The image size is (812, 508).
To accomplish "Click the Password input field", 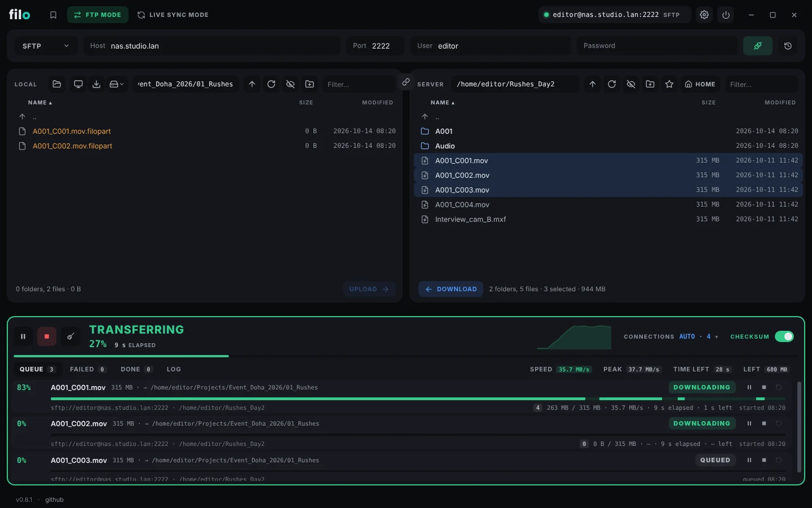I will pyautogui.click(x=657, y=46).
